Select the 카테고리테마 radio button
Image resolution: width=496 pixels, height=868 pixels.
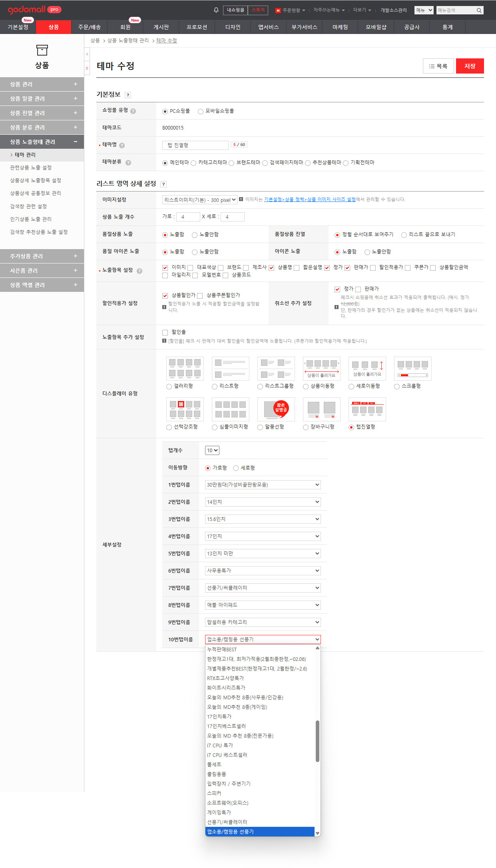click(x=193, y=163)
